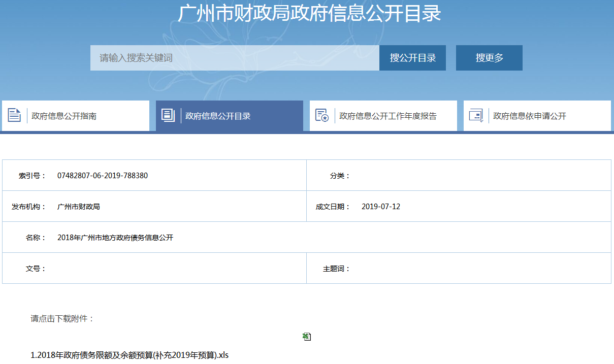Click the 请点击下载附件 prompt text

(62, 319)
